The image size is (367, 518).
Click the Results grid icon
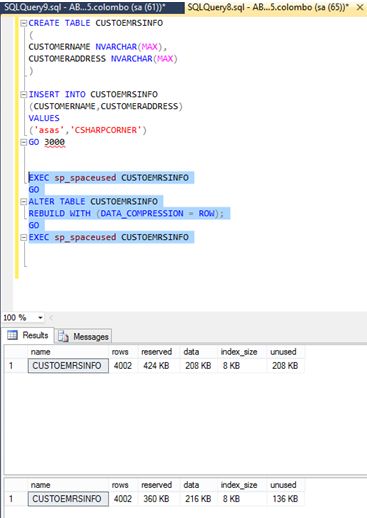point(12,335)
